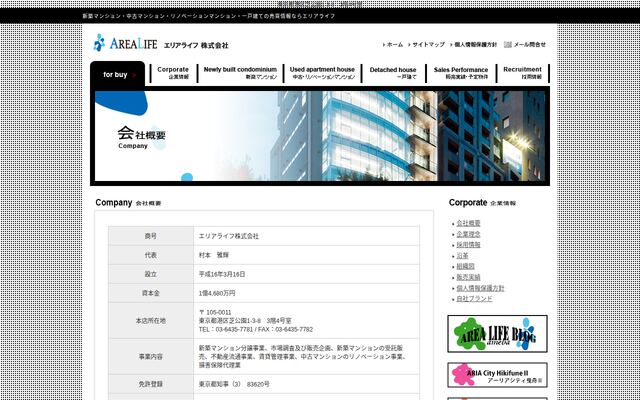Open 採用情報 in the sidebar
The height and width of the screenshot is (400, 640).
[468, 245]
